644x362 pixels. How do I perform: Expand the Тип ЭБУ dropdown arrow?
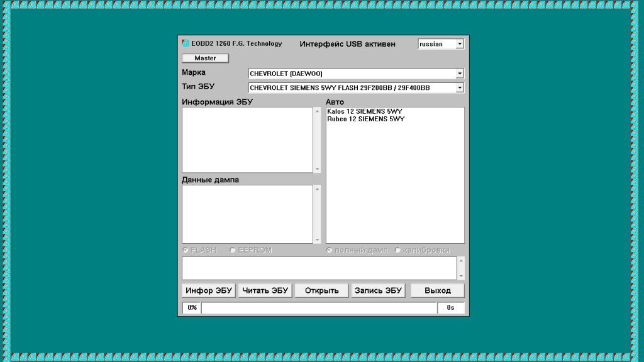tap(460, 87)
